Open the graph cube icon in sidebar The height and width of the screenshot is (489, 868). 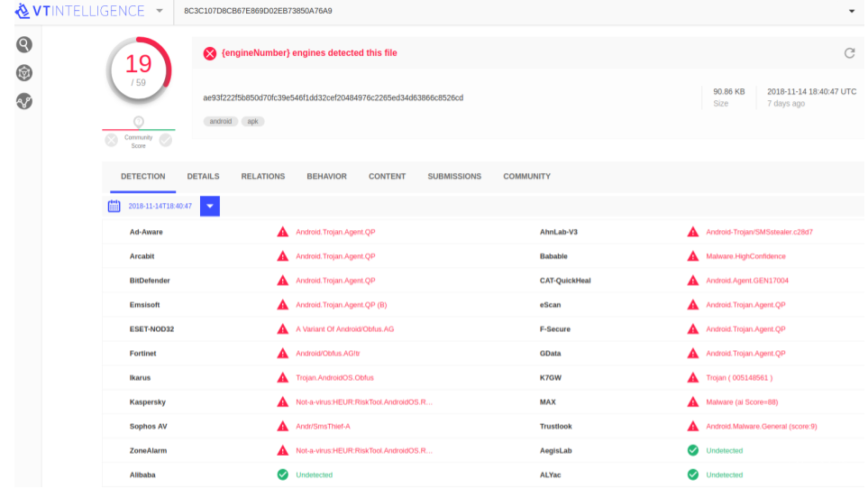tap(24, 73)
